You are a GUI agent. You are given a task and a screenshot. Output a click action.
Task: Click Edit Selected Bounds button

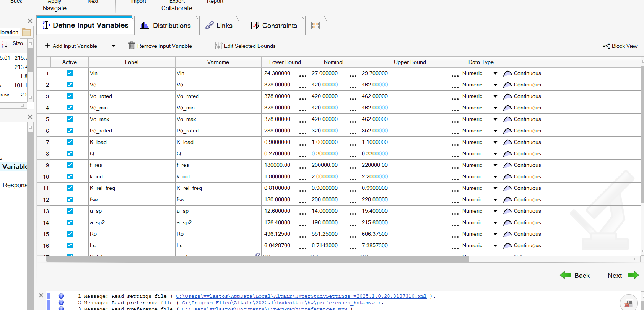tap(245, 46)
